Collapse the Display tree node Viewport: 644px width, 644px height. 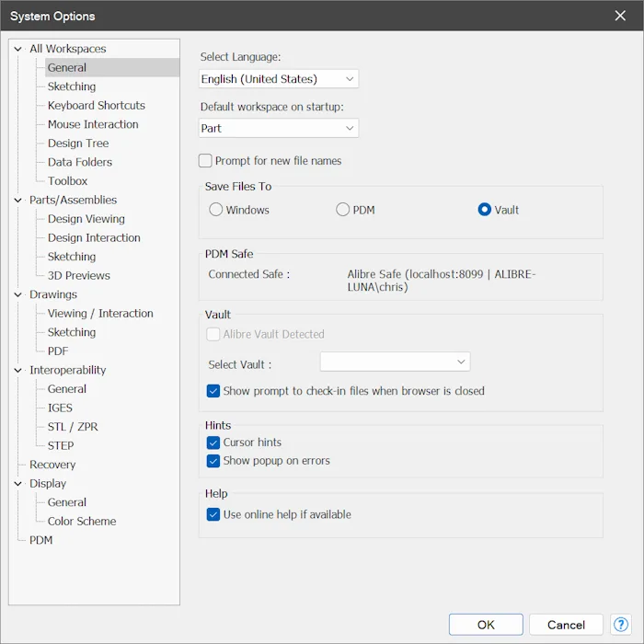(x=17, y=483)
